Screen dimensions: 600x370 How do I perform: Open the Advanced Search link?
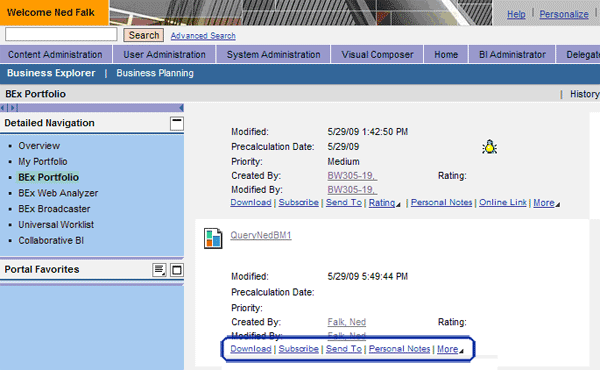coord(203,36)
